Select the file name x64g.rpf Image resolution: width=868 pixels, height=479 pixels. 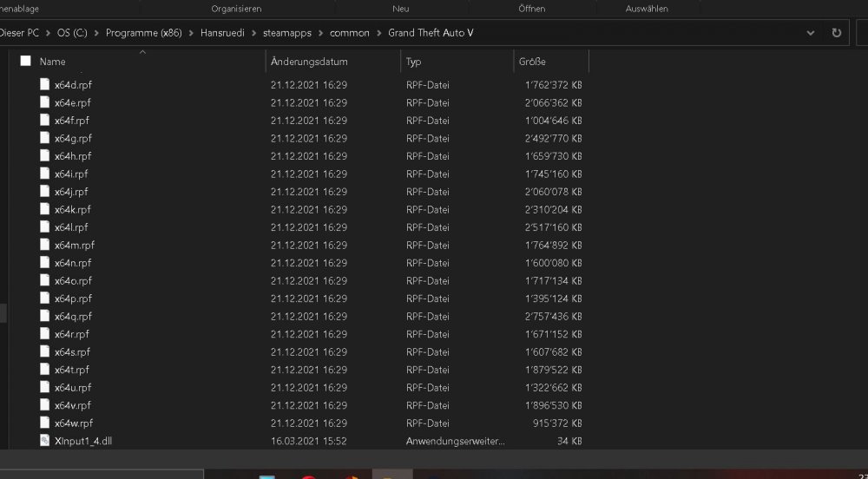point(73,138)
